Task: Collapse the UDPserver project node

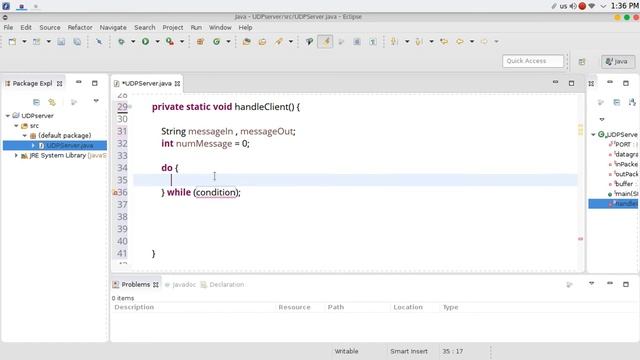Action: click(7, 116)
